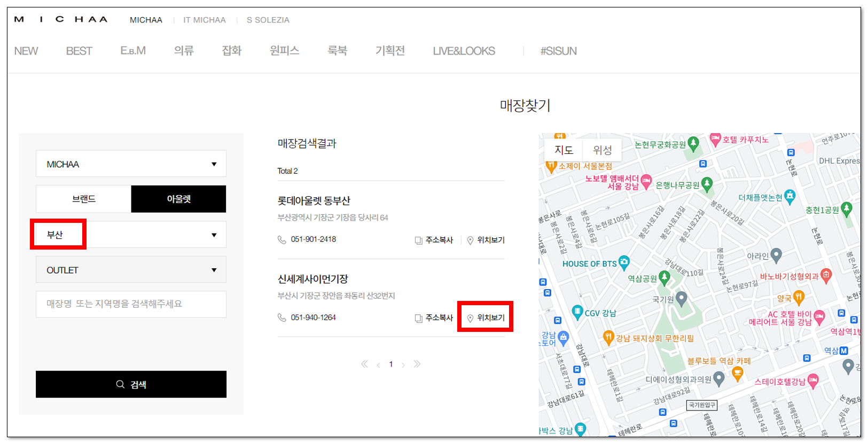Click 위치보기 for 신세계사이먼기장

[x=486, y=318]
